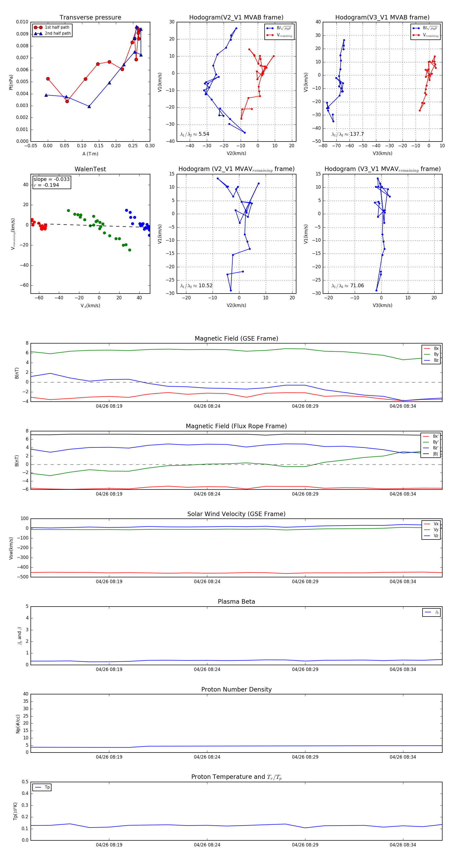Click the 'V_A(km/s)' x-axis label, WalenTest
The height and width of the screenshot is (868, 473).
point(90,306)
